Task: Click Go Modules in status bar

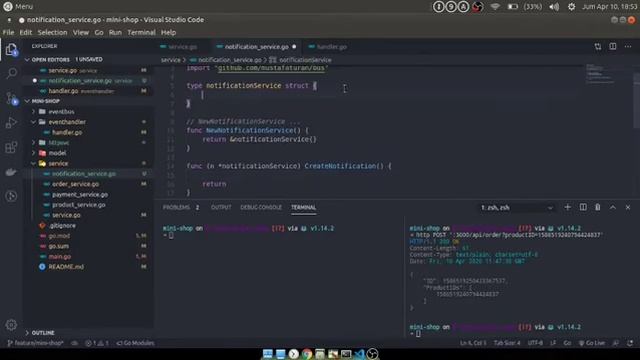Action: (135, 343)
